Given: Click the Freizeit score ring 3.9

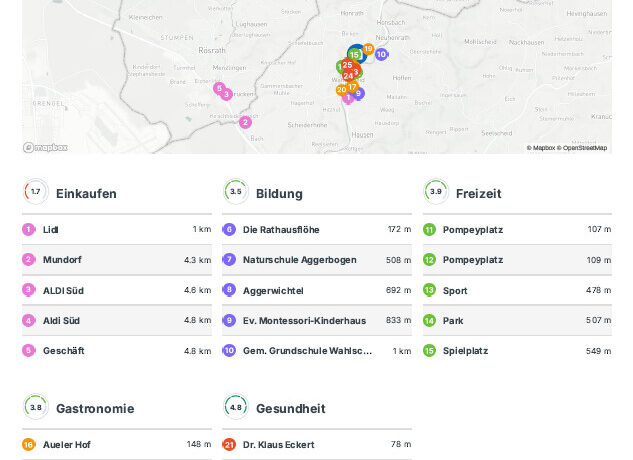Looking at the screenshot, I should tap(435, 192).
